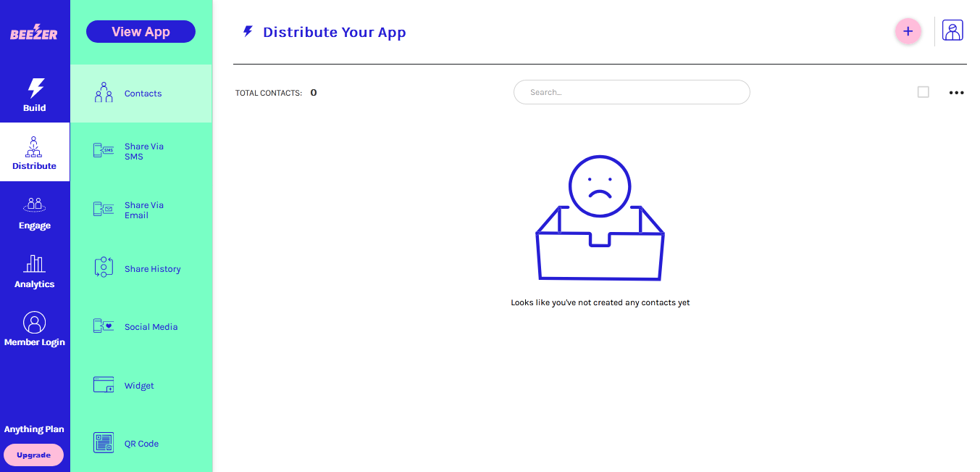Open Share History
Viewport: 980px width, 472px height.
coord(152,268)
